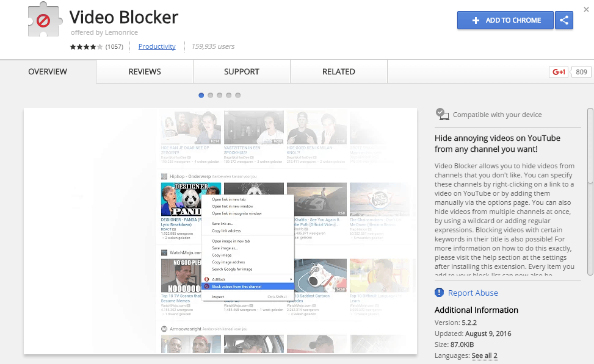
Task: Click the description panel scrollbar
Action: [x=590, y=191]
